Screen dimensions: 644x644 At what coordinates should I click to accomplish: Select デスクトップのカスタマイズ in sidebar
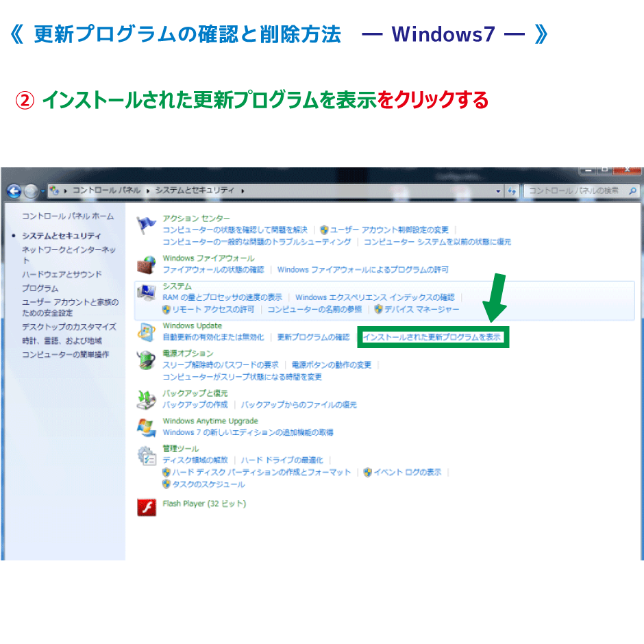[69, 327]
